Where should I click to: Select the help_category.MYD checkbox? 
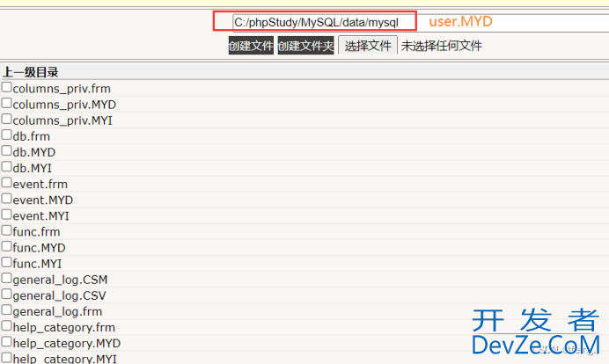[6, 342]
